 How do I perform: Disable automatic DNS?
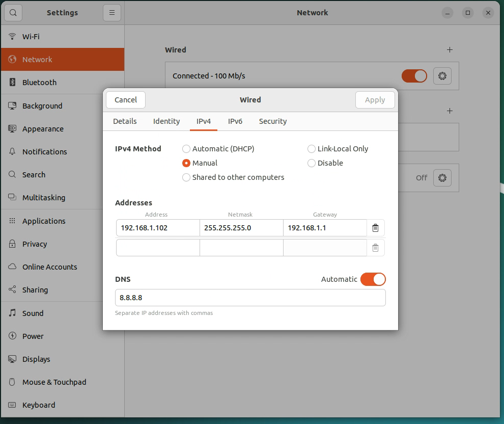[x=373, y=279]
